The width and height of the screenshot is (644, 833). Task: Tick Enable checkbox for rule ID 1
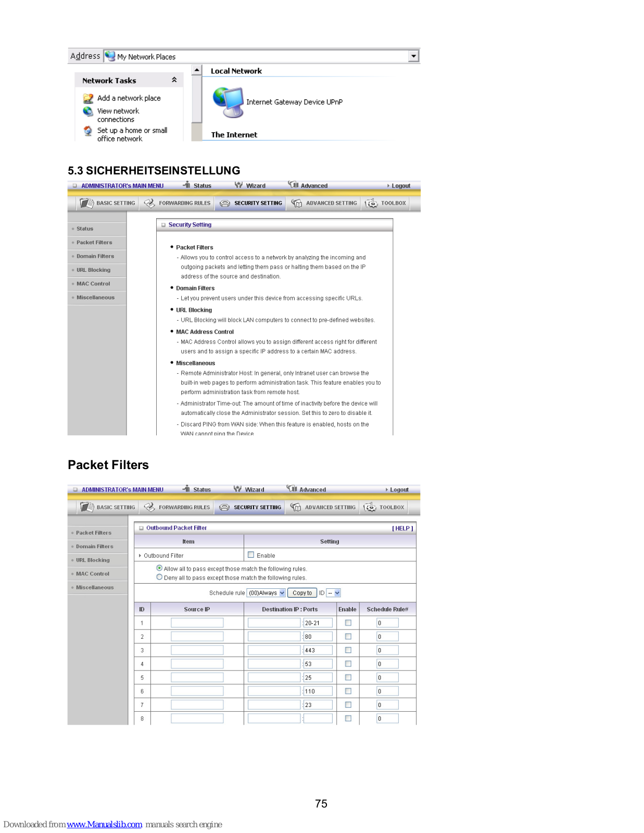point(348,623)
